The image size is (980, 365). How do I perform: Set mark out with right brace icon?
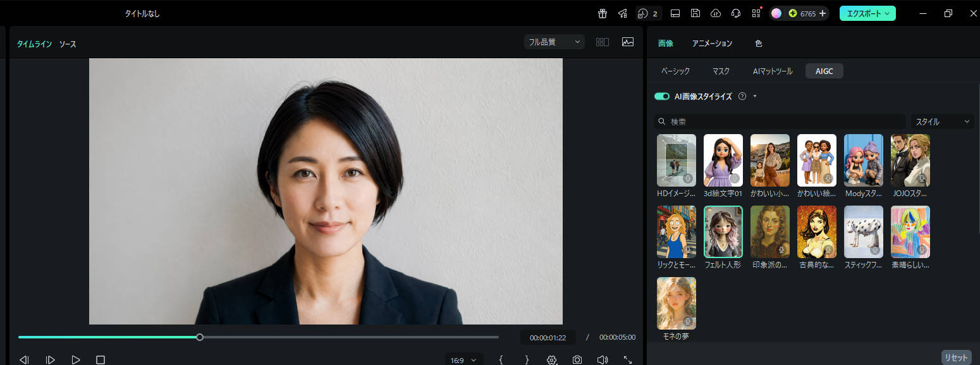click(x=527, y=360)
